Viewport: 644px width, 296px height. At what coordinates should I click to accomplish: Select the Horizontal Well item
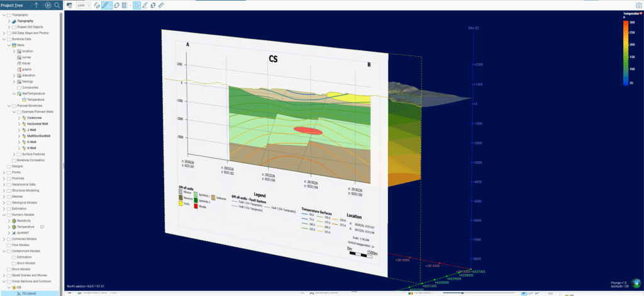(39, 124)
